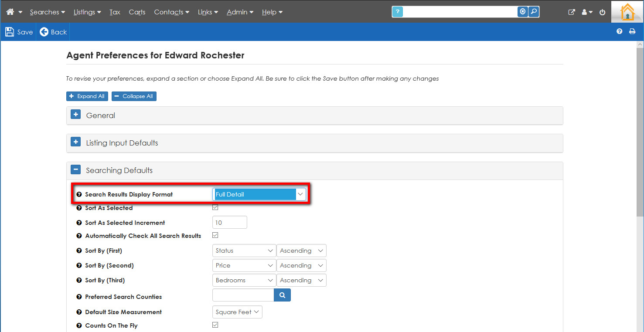644x332 pixels.
Task: Click the Home icon in the menu bar
Action: pyautogui.click(x=10, y=12)
